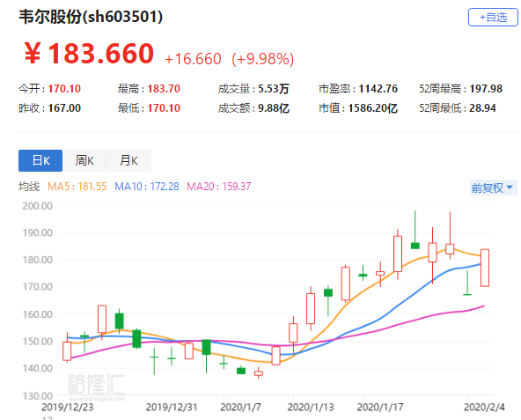Click the percent change (+9.98%)
The width and height of the screenshot is (521, 420).
263,59
